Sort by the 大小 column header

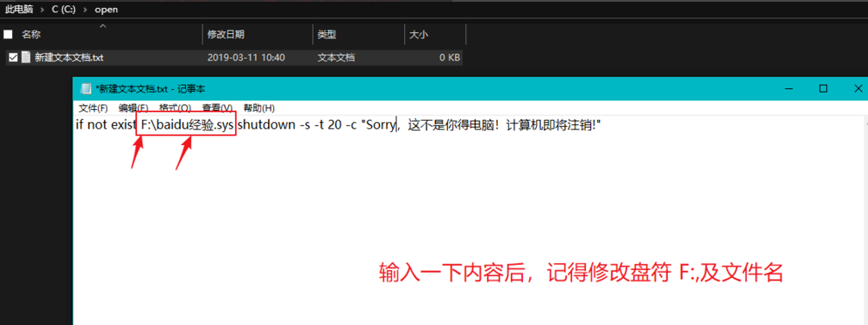[x=418, y=34]
